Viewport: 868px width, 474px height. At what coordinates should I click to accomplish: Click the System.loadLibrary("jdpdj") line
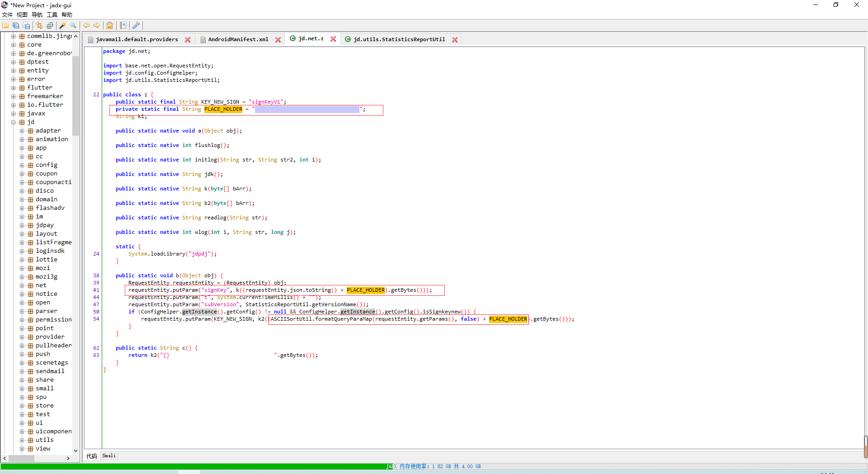172,254
